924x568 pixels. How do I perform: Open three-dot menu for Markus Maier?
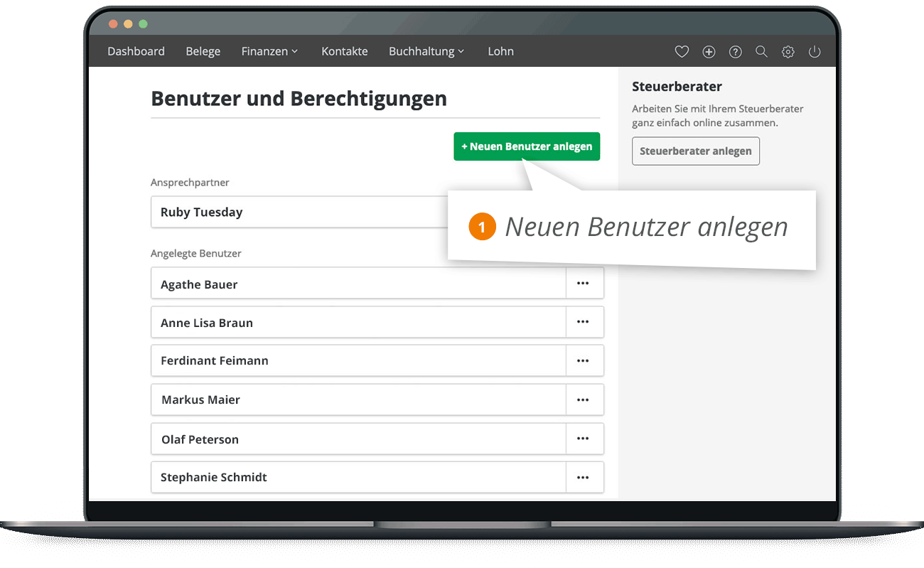(x=584, y=400)
